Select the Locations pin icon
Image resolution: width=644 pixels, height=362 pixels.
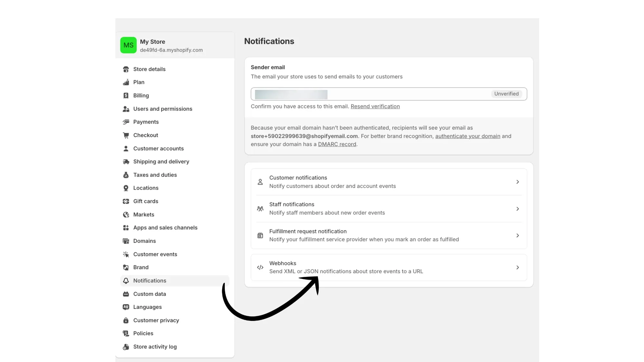[x=126, y=188]
